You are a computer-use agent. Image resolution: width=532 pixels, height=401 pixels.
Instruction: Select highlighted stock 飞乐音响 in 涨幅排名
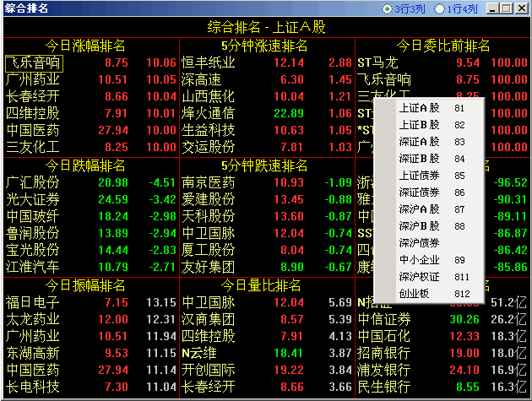[x=34, y=63]
